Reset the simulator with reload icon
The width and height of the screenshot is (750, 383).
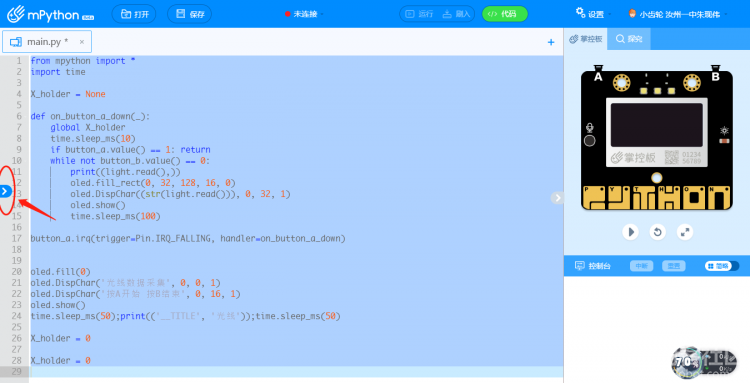658,232
